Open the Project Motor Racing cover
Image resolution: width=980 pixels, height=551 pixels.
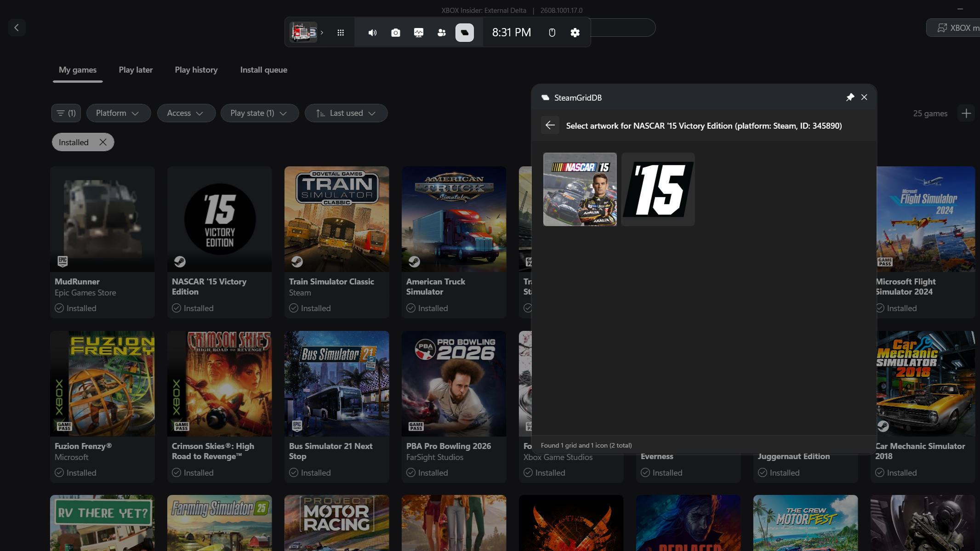point(337,523)
